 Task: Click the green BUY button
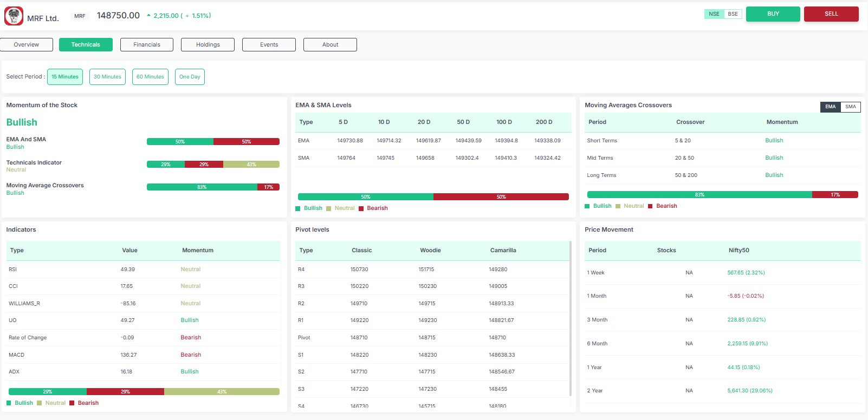(773, 14)
